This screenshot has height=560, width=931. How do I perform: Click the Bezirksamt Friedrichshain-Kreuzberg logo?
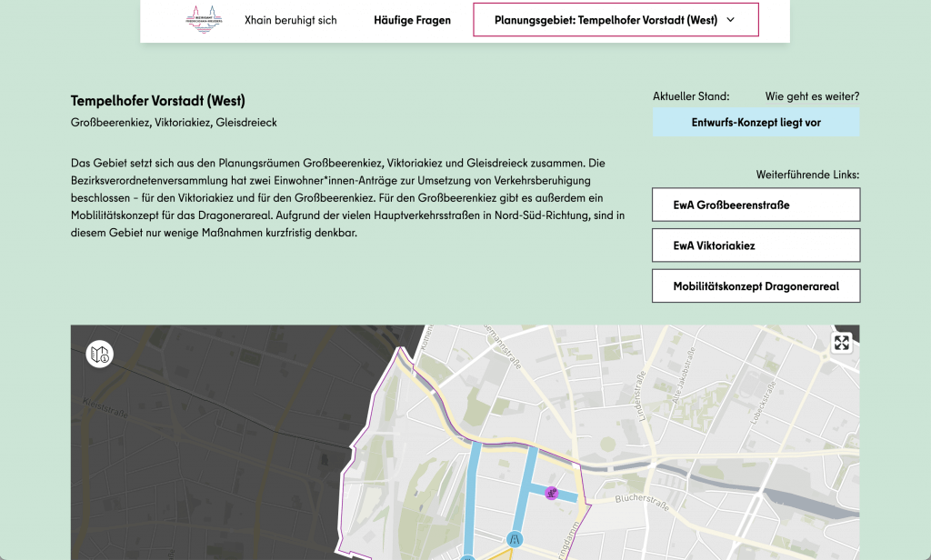click(203, 20)
